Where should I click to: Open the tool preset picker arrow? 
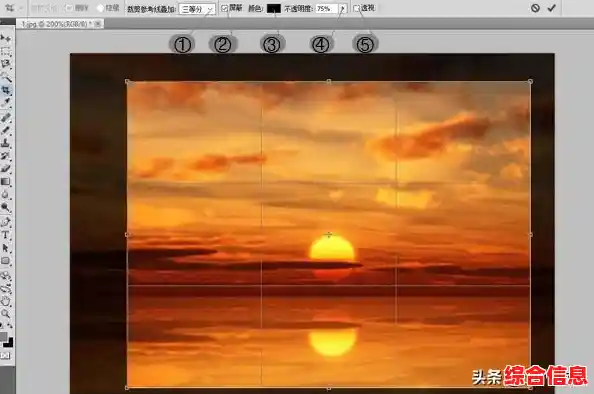(20, 8)
